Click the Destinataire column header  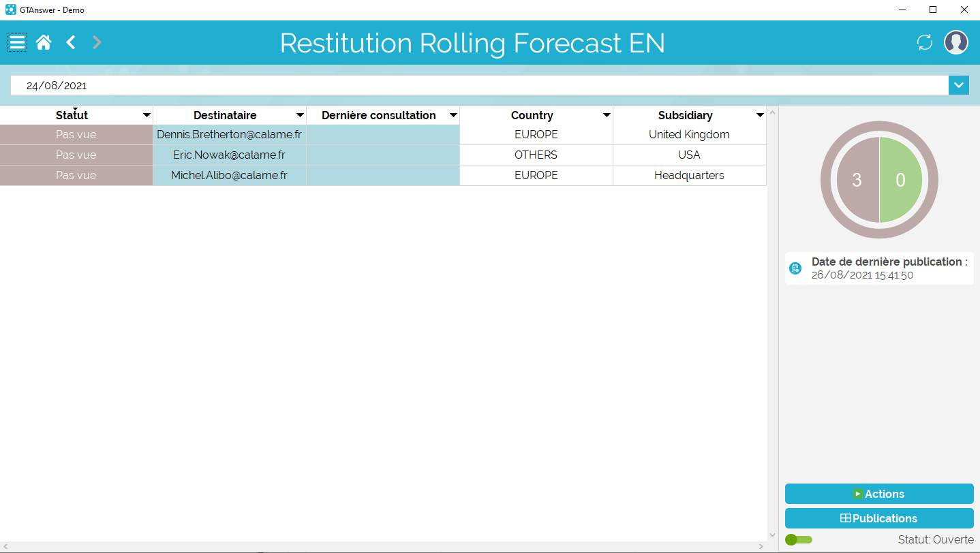(x=225, y=116)
